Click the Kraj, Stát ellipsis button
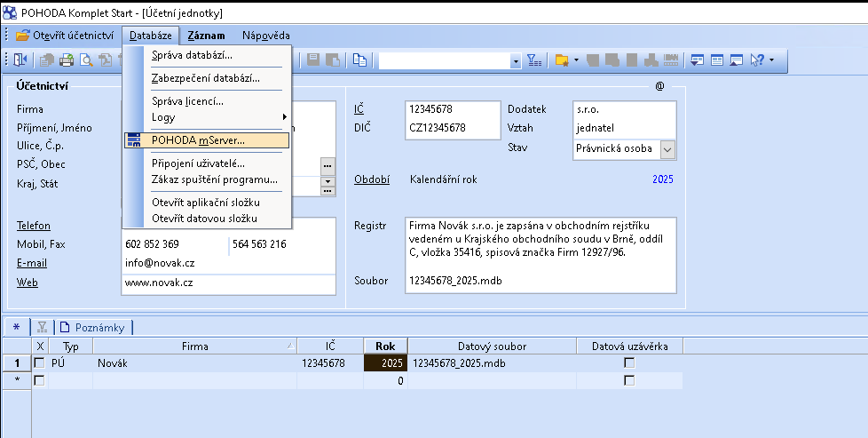Viewport: 868px width, 438px height. [327, 191]
